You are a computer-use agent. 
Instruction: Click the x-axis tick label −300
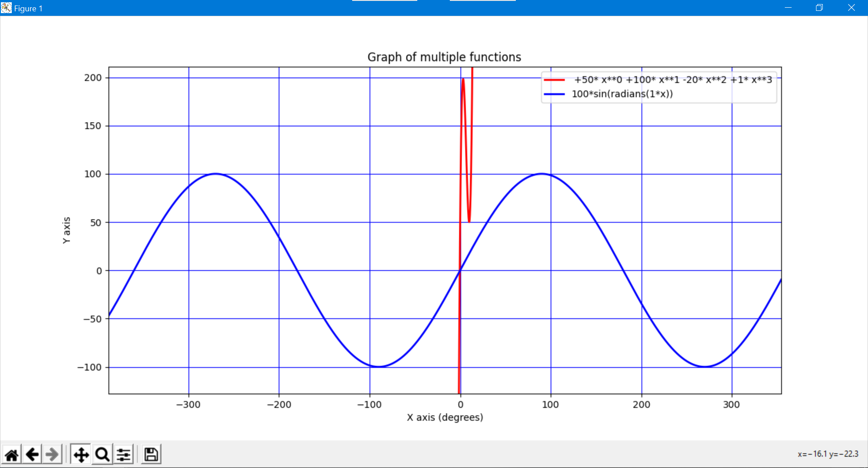click(x=188, y=405)
